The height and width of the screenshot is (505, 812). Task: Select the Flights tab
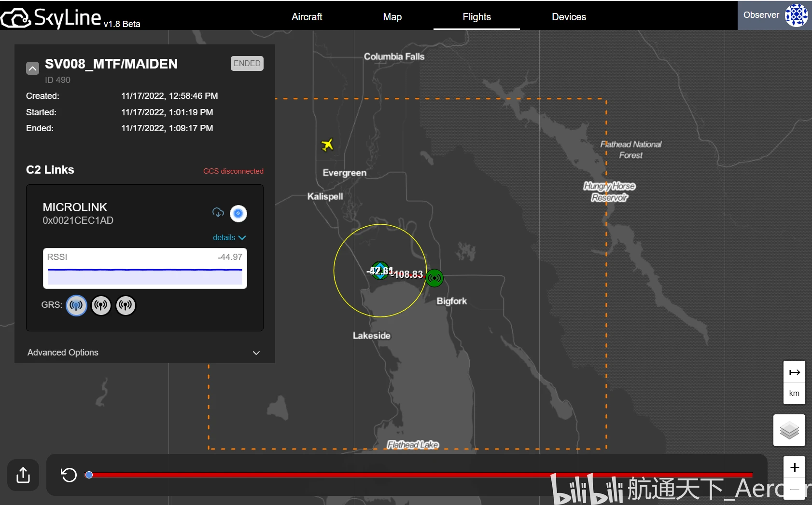[x=476, y=17]
